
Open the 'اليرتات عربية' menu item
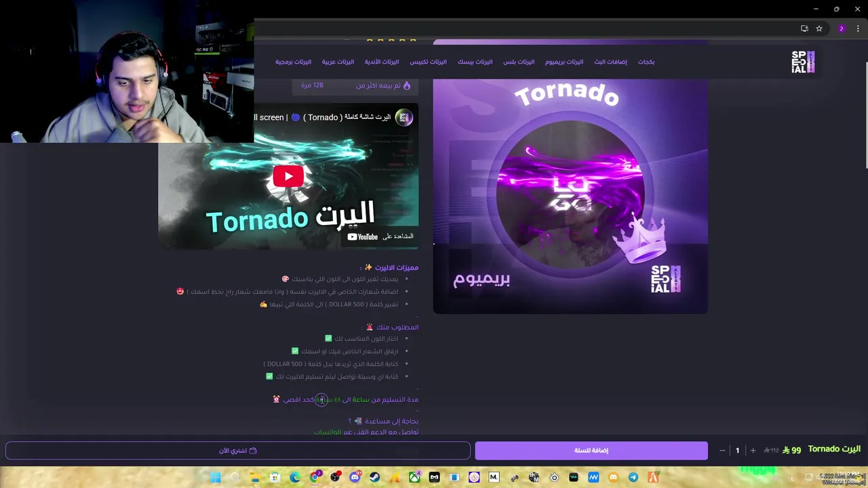coord(338,62)
